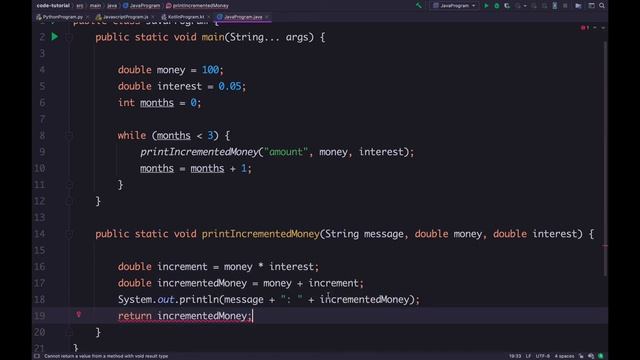Open the profiler options dropdown arrow
Screen dimensions: 640x360
[x=525, y=6]
